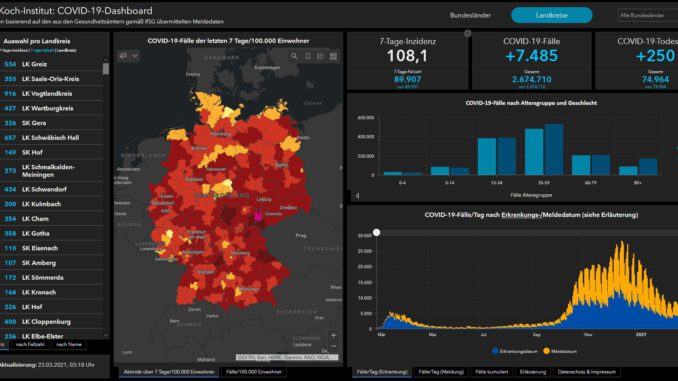Click the scroll down arrow of Landkreis list
Viewport: 678px width, 381px height.
coord(106,336)
